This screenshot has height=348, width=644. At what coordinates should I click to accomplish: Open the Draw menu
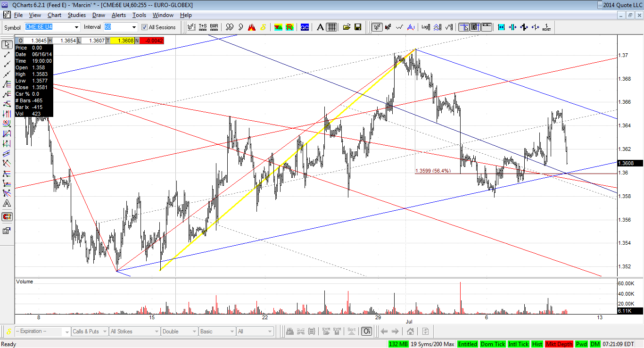(99, 15)
